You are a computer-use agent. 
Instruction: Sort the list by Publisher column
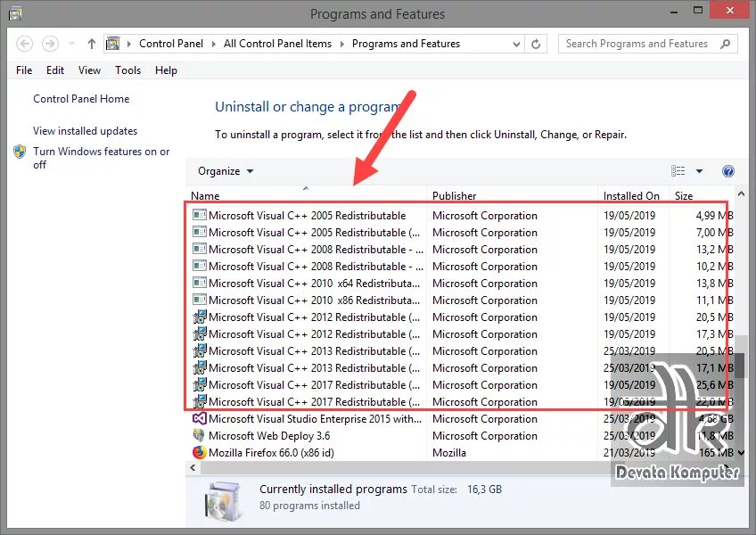click(512, 195)
